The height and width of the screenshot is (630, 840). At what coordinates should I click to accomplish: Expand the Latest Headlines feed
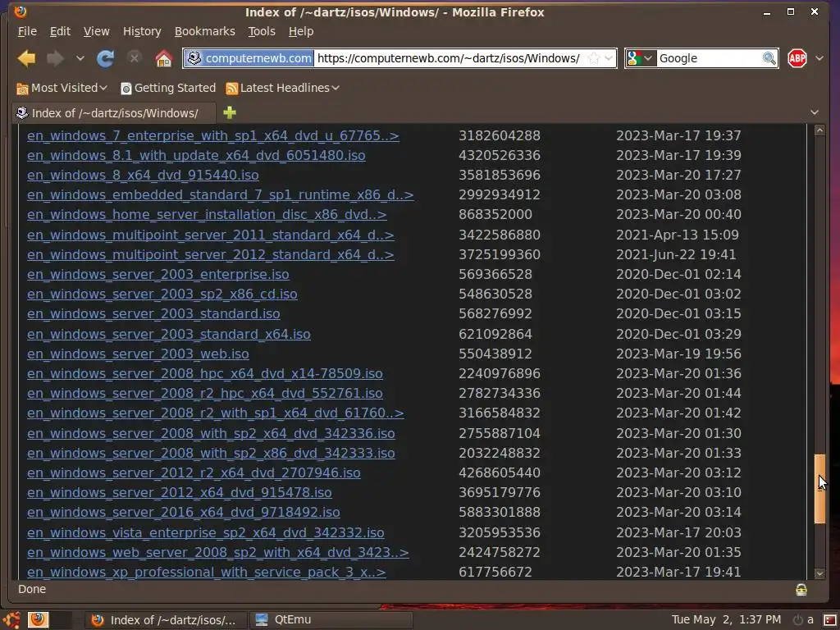click(283, 88)
